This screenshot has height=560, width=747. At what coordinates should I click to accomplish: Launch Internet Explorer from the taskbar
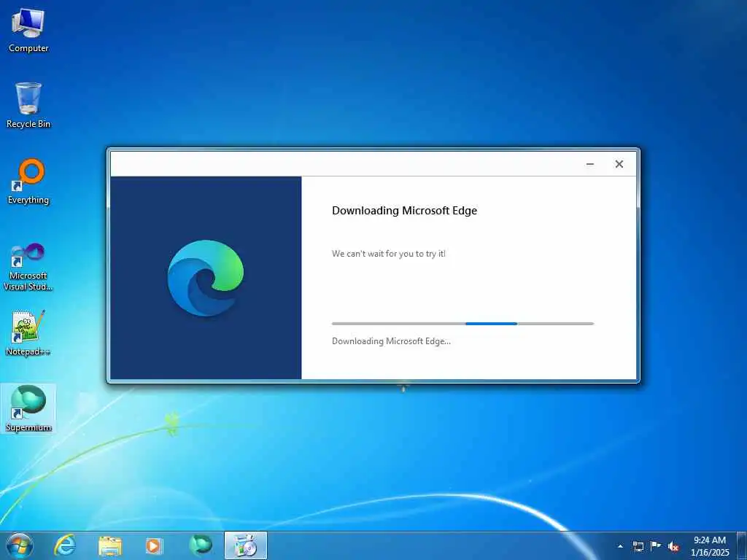(x=65, y=545)
